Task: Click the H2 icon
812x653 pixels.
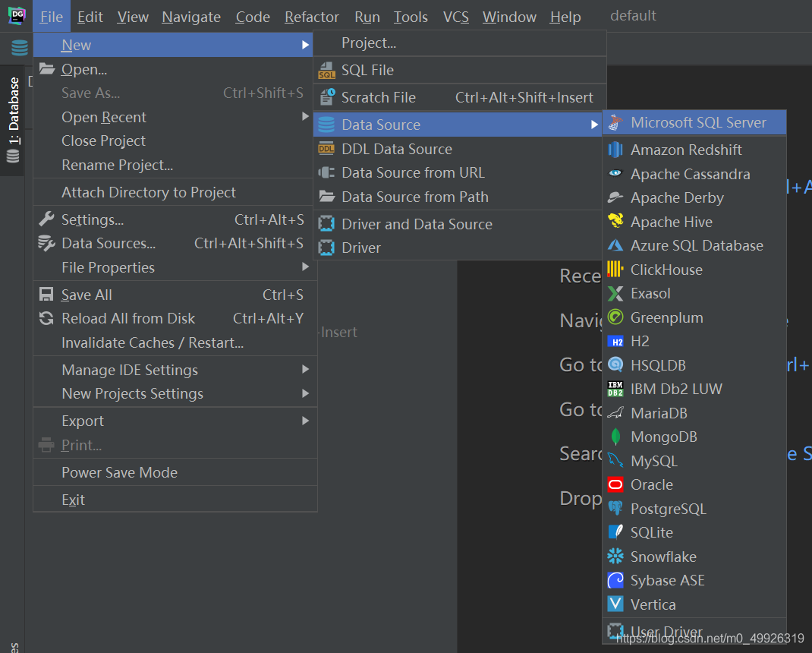Action: pyautogui.click(x=615, y=342)
